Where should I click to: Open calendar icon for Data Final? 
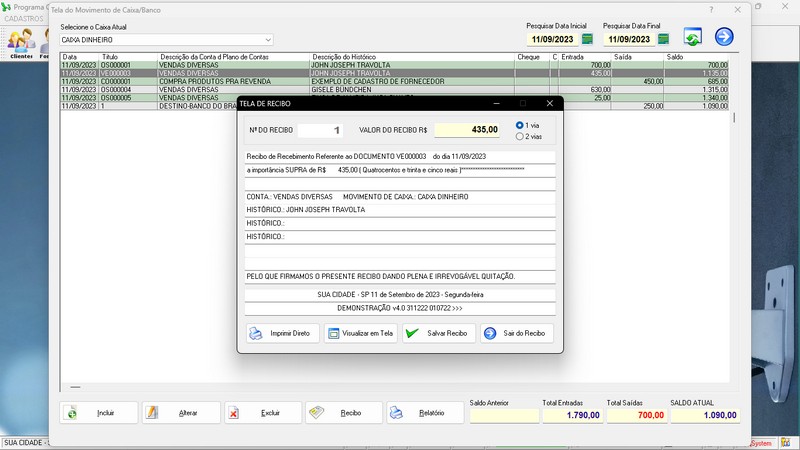[663, 39]
